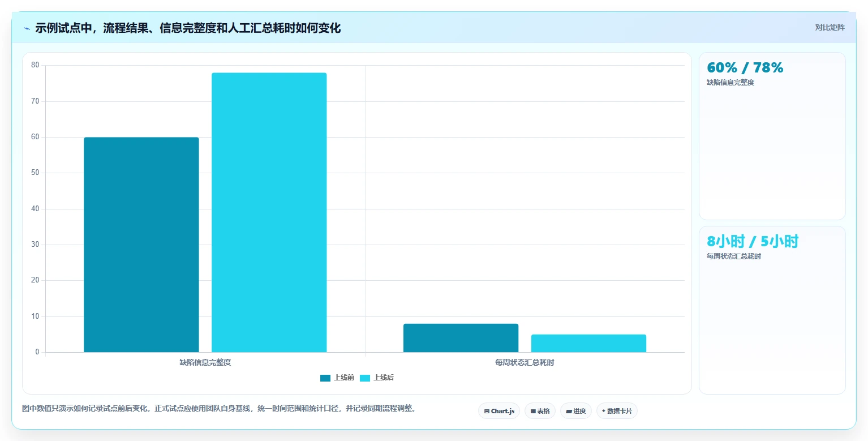Viewport: 868px width, 441px height.
Task: Click the 缺陷信息完整度 card caption
Action: click(x=731, y=83)
